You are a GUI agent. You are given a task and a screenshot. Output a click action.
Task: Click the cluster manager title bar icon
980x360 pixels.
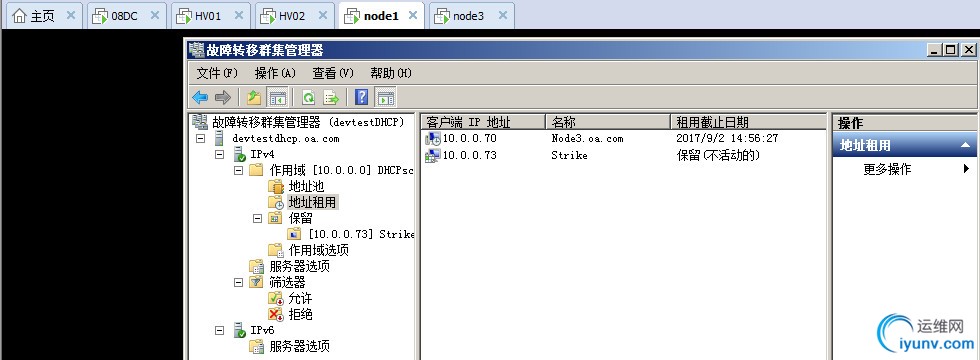tap(197, 50)
